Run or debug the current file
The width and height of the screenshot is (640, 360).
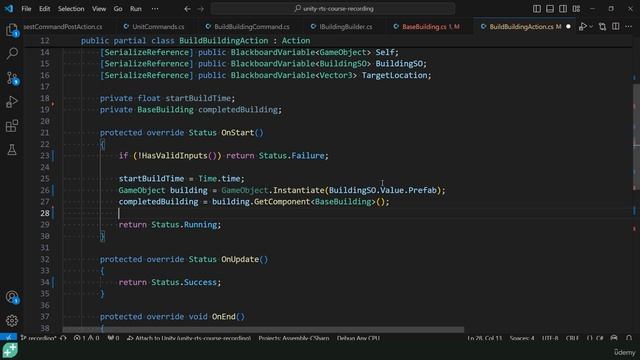[x=582, y=27]
